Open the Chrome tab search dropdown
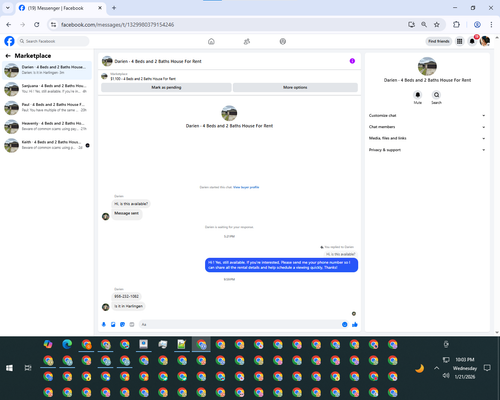The width and height of the screenshot is (500, 400). pos(8,8)
